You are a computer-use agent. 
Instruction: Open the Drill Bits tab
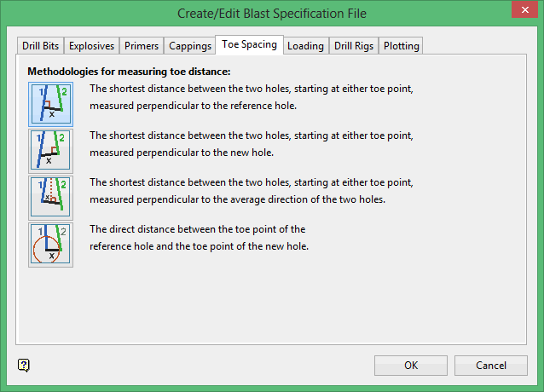point(39,46)
